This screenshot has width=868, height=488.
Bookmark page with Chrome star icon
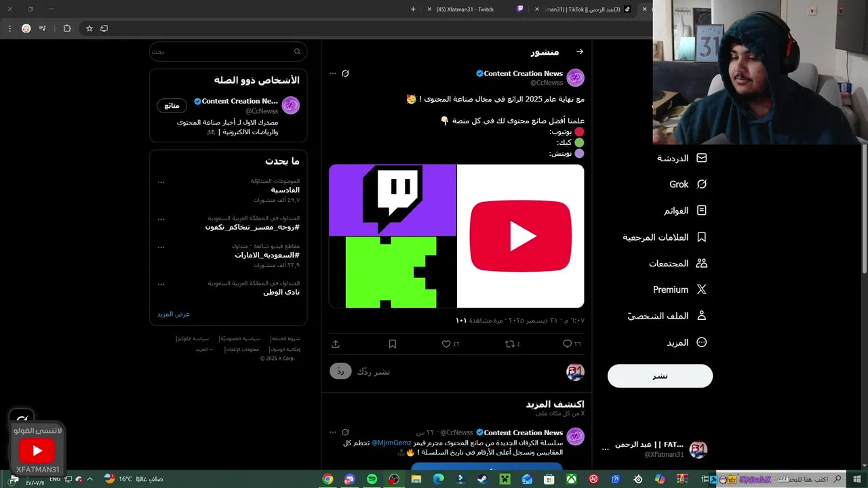(89, 28)
